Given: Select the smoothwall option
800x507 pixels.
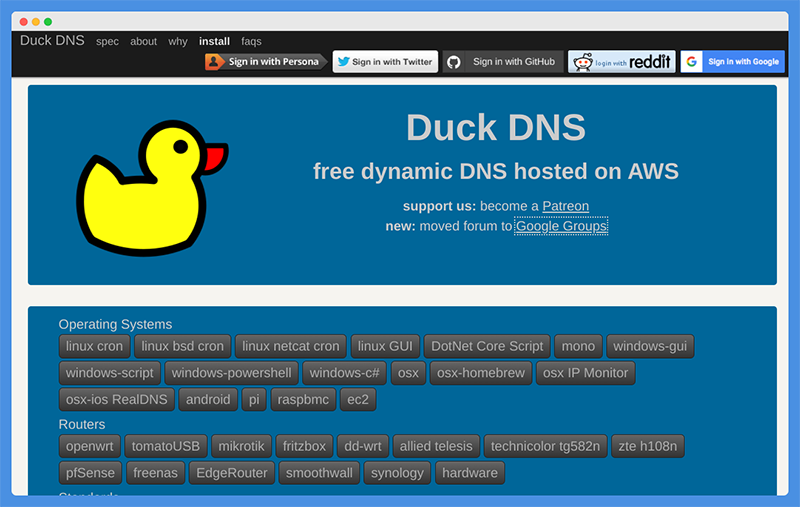Looking at the screenshot, I should [319, 473].
